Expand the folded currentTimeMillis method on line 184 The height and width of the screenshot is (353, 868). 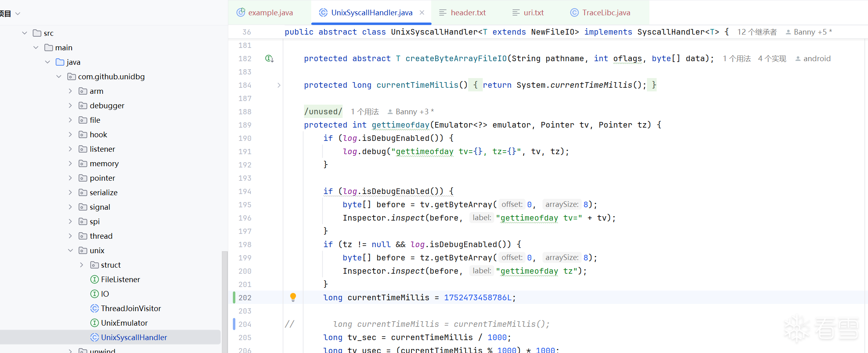(x=279, y=85)
